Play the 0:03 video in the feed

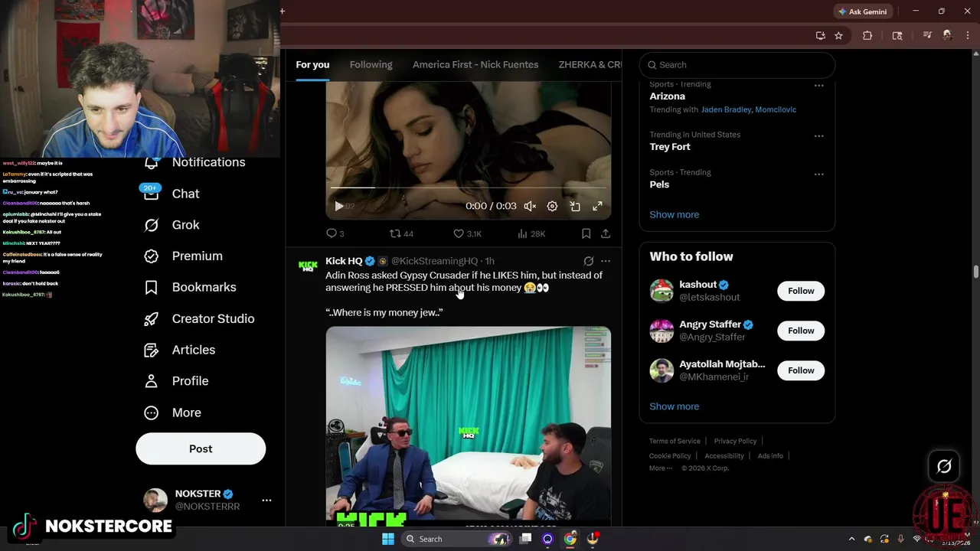point(339,206)
